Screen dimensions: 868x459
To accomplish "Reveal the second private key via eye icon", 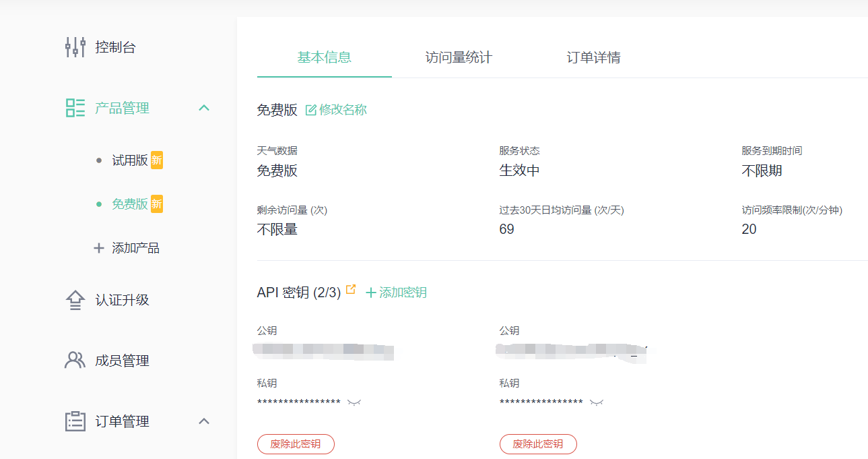I will coord(597,402).
